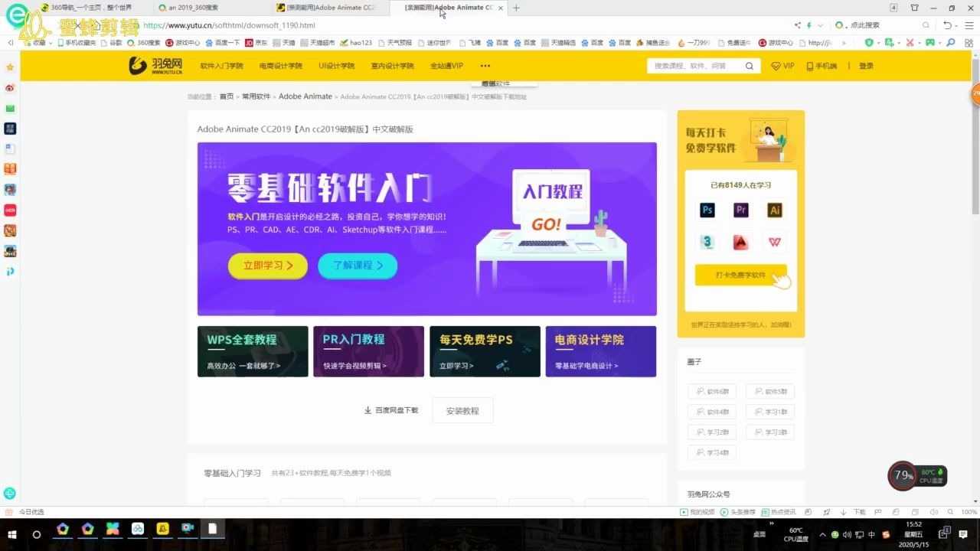This screenshot has width=980, height=551.
Task: Switch to second Adobe Animate CC tab
Action: coord(448,8)
